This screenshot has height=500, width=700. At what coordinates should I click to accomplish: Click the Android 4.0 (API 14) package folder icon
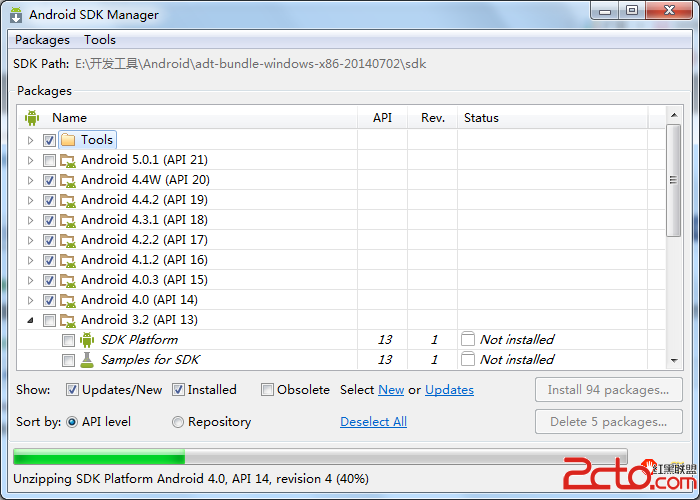click(x=68, y=300)
